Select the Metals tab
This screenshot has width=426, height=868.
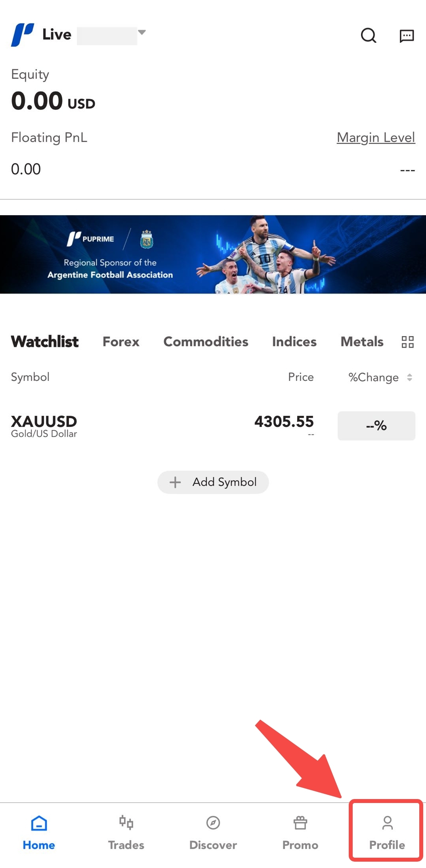(x=362, y=342)
